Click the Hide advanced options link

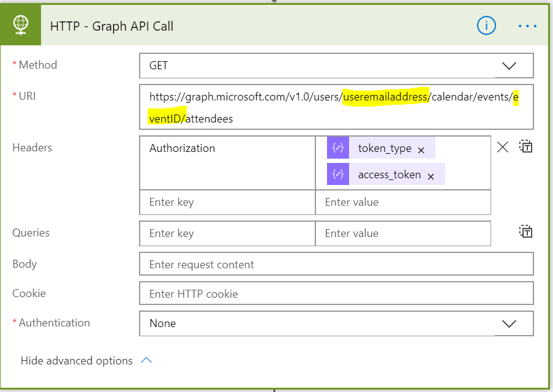pos(77,361)
